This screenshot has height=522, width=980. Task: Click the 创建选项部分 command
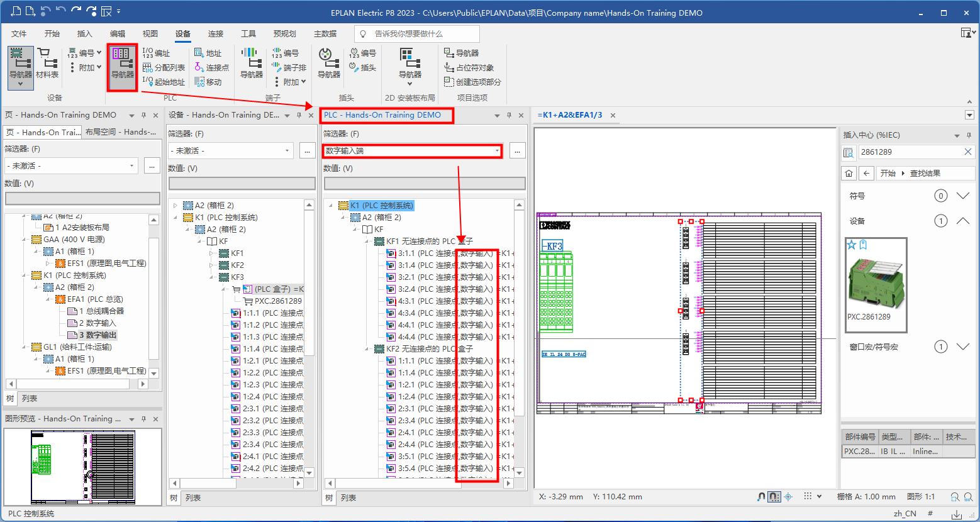(x=473, y=82)
